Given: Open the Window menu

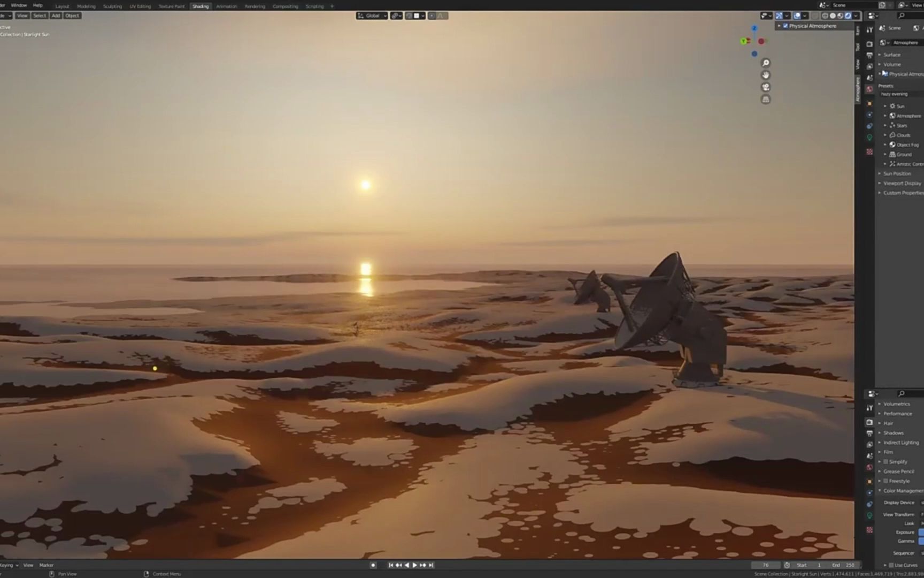Looking at the screenshot, I should (x=19, y=5).
